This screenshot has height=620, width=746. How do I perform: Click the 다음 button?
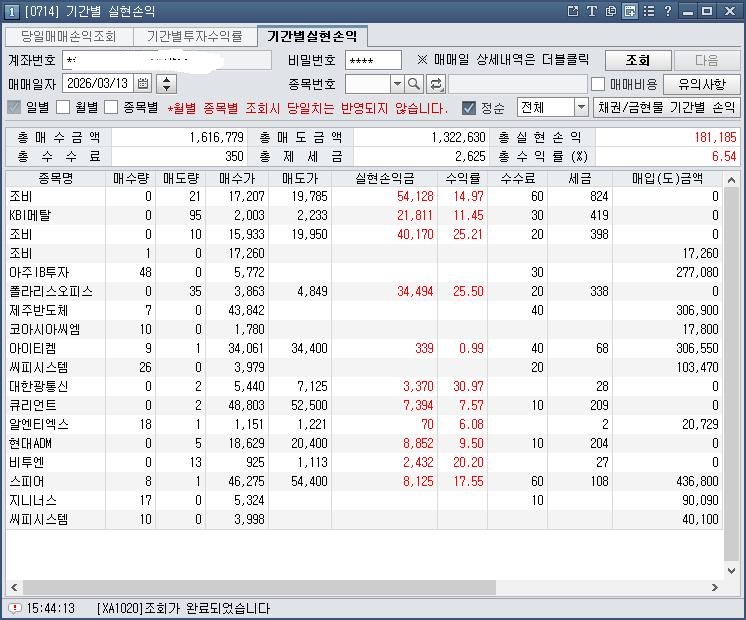coord(707,60)
